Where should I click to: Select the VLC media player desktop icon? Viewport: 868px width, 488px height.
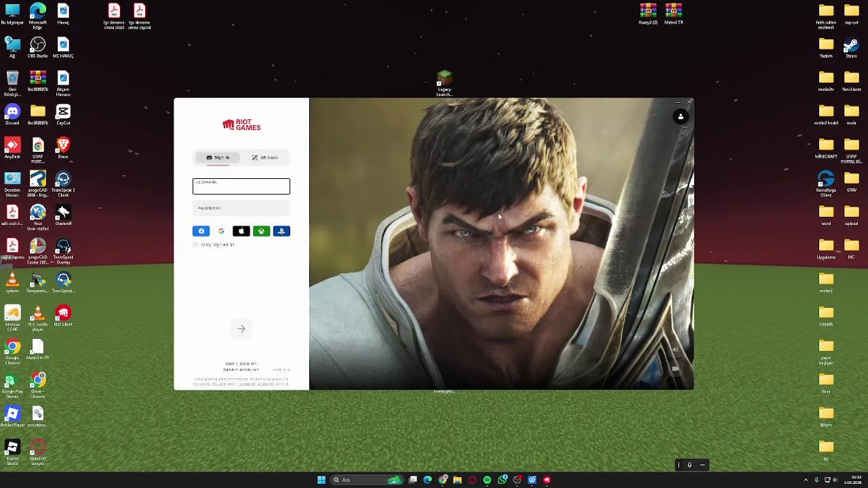38,319
